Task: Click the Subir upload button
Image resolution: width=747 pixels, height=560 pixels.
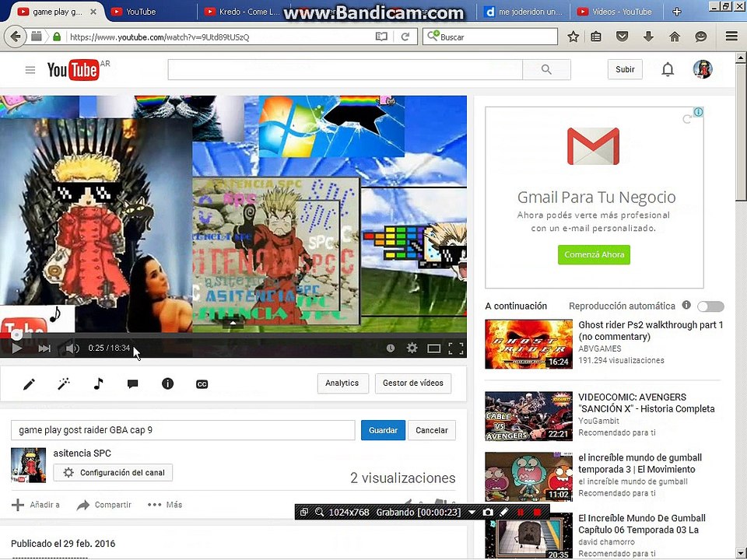Action: pyautogui.click(x=625, y=69)
